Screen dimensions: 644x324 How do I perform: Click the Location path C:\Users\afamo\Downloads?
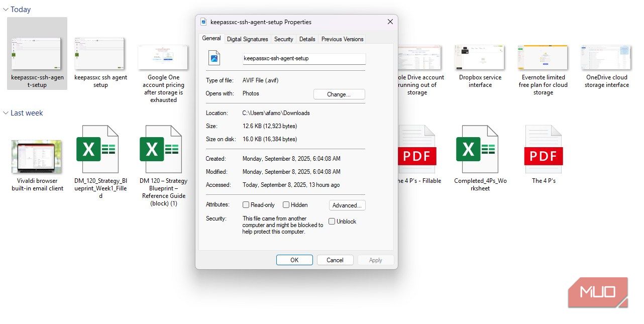click(276, 113)
